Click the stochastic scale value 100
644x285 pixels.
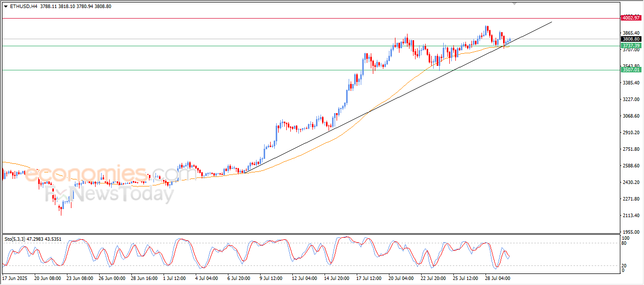point(625,238)
